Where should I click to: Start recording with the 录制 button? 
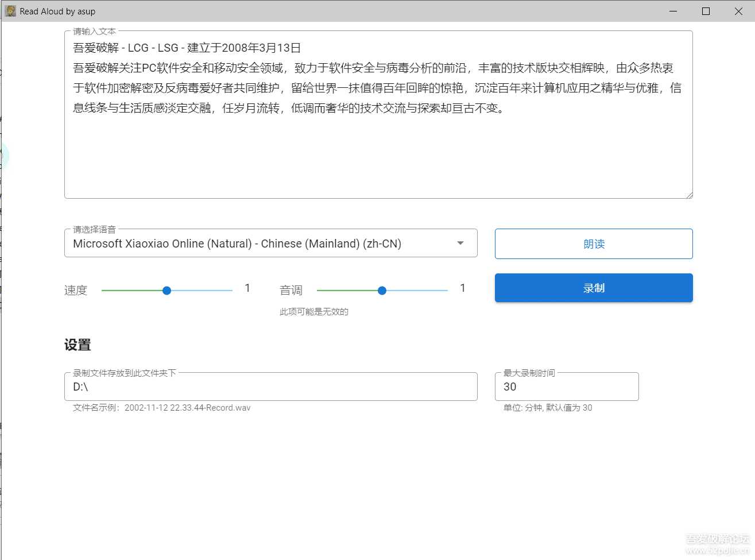coord(594,288)
